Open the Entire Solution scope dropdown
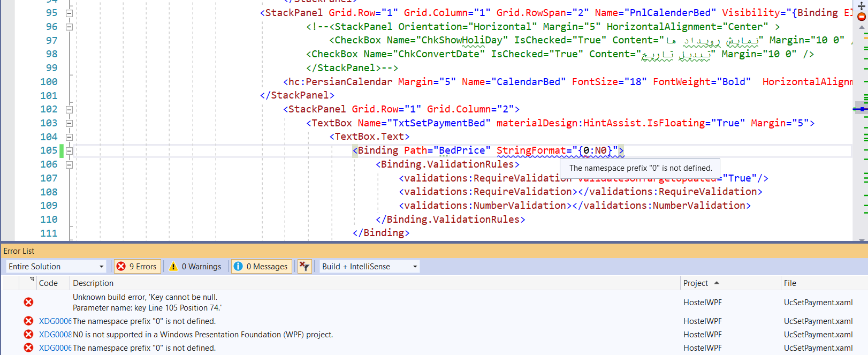Screen dimensions: 868x355 point(56,266)
